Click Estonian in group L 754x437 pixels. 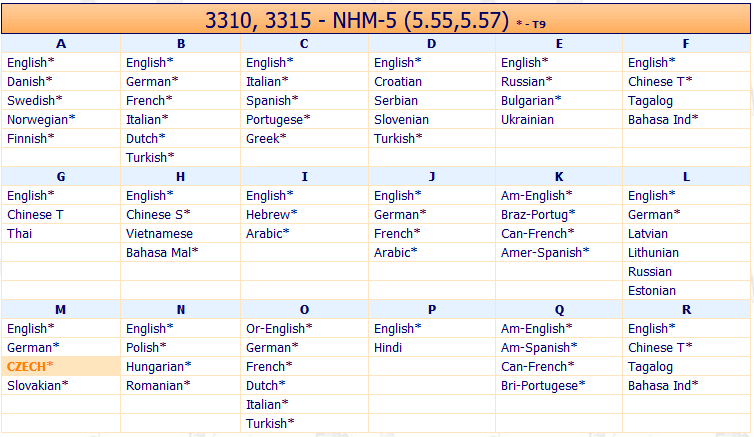coord(652,290)
